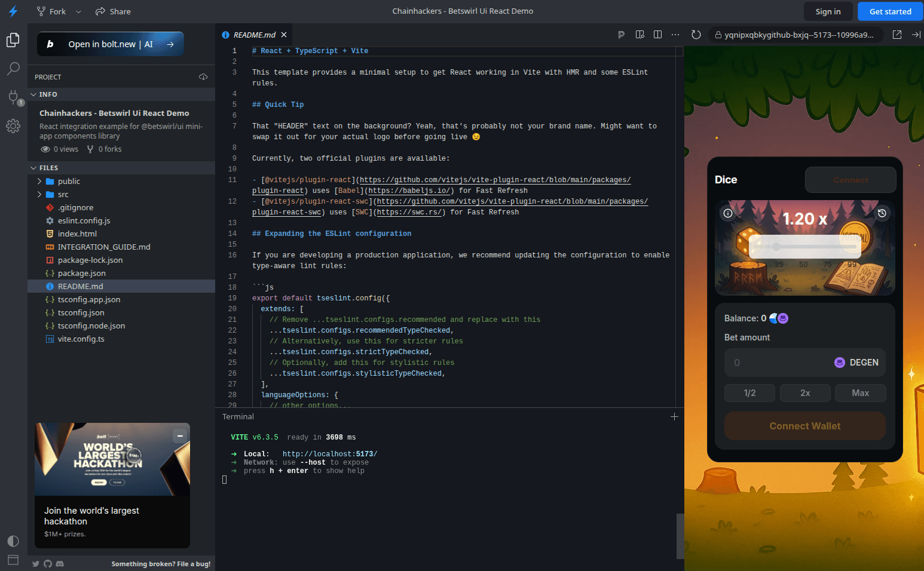Click the babeljs.io link in README
This screenshot has height=571, width=924.
(409, 191)
